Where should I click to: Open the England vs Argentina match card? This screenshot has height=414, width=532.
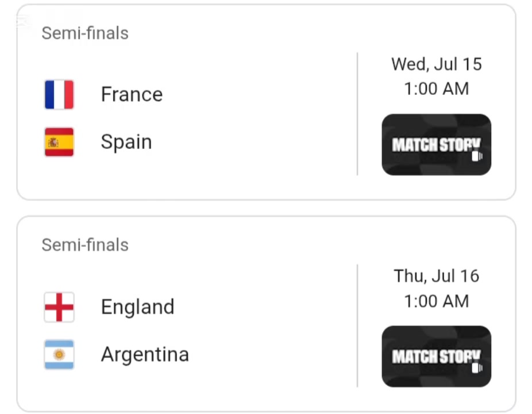(x=267, y=314)
